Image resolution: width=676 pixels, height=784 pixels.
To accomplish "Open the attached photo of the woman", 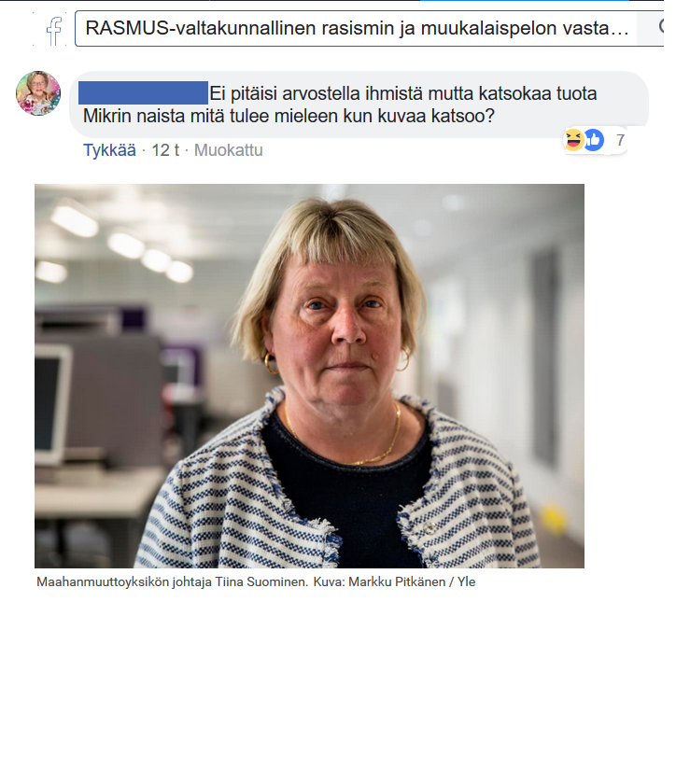I will coord(309,376).
